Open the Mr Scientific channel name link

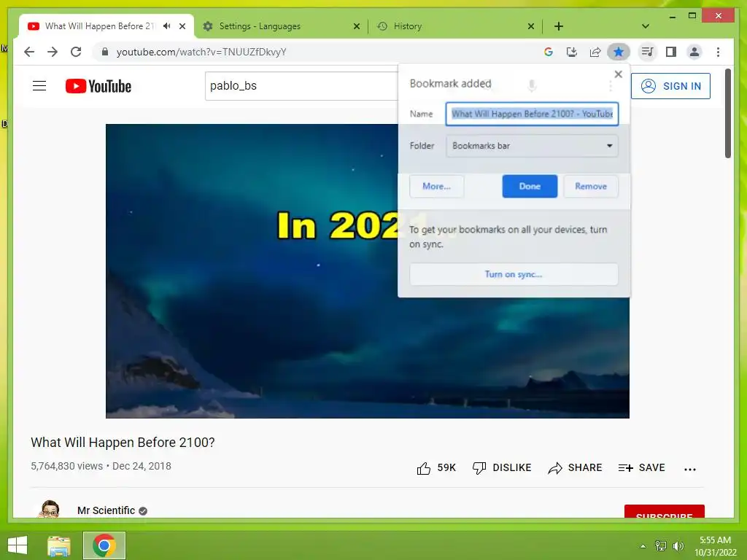point(106,510)
